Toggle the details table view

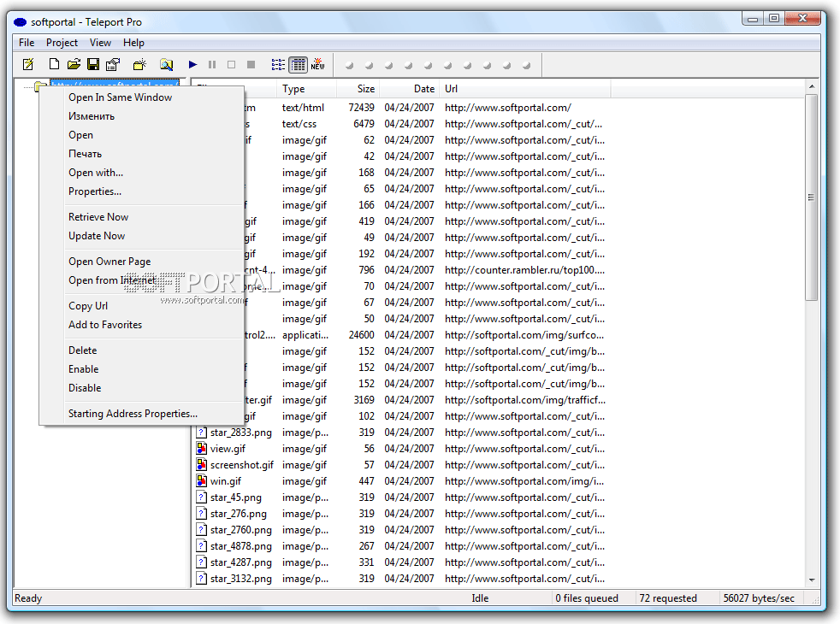pos(298,65)
